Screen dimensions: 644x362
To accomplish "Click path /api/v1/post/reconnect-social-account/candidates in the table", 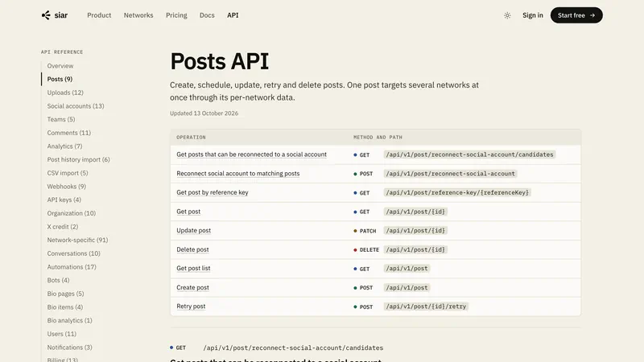I will [469, 154].
